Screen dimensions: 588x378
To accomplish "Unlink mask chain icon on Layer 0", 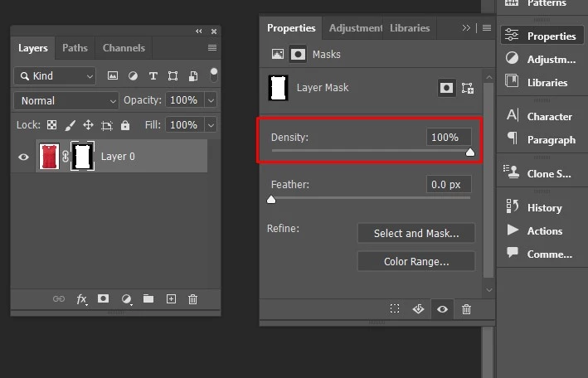I will (66, 156).
